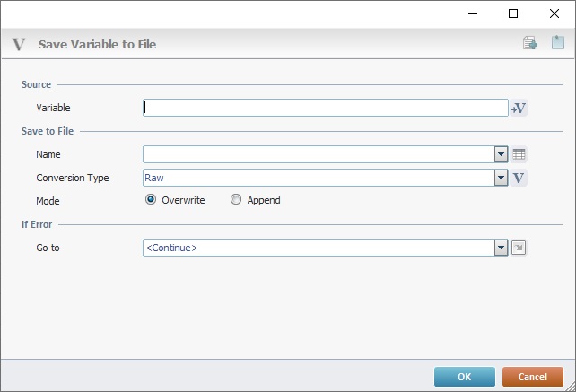Maximize the dialog window
Screen dimensions: 576x392
[513, 13]
